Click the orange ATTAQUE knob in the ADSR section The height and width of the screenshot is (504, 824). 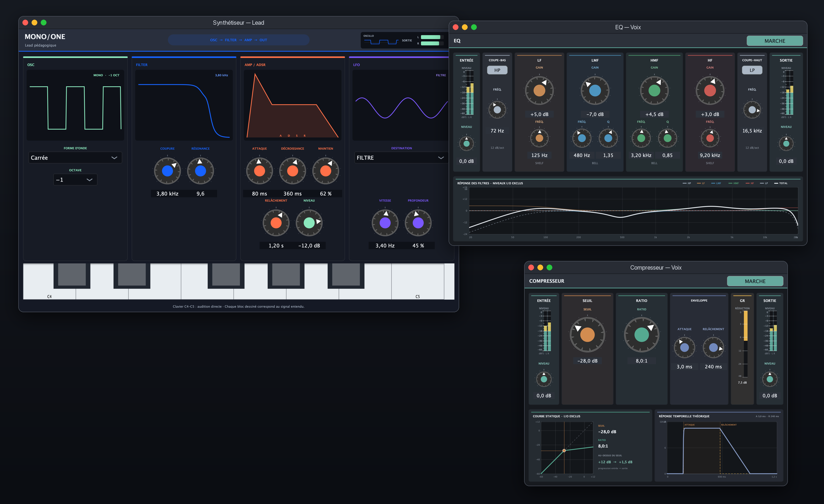click(259, 171)
